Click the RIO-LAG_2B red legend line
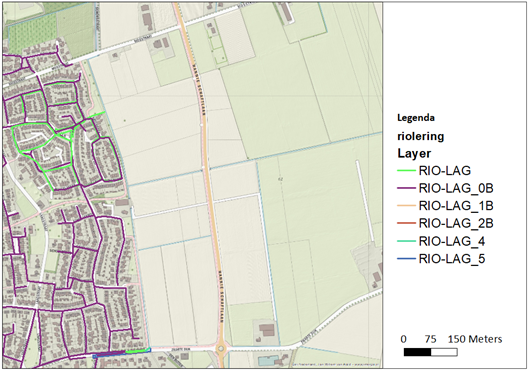The width and height of the screenshot is (529, 371). 406,223
